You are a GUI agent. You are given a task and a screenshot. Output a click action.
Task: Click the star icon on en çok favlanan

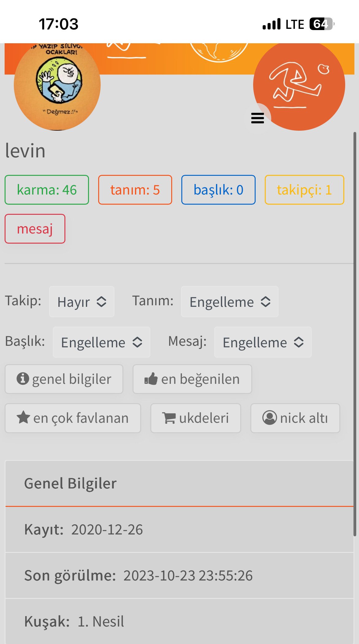tap(23, 418)
